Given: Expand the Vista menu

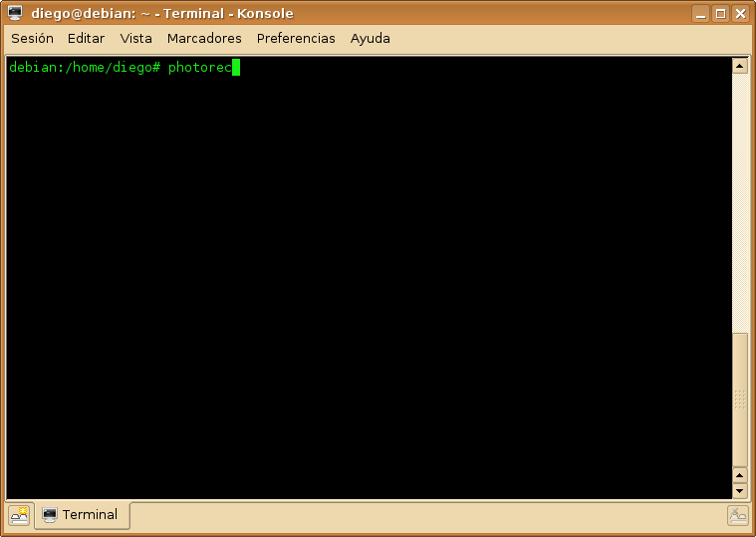Looking at the screenshot, I should pos(136,38).
